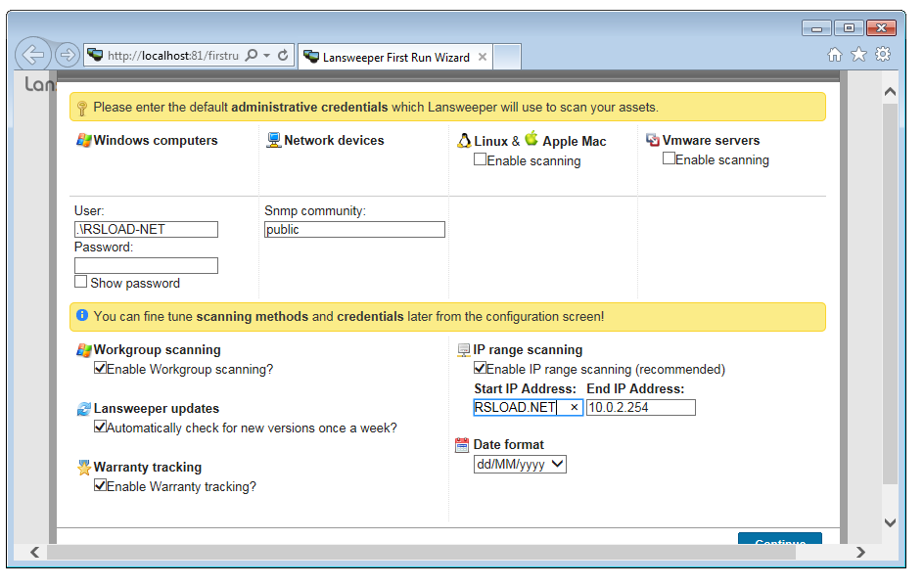924x586 pixels.
Task: Switch to the Lansweeper First Run Wizard tab
Action: pyautogui.click(x=392, y=57)
